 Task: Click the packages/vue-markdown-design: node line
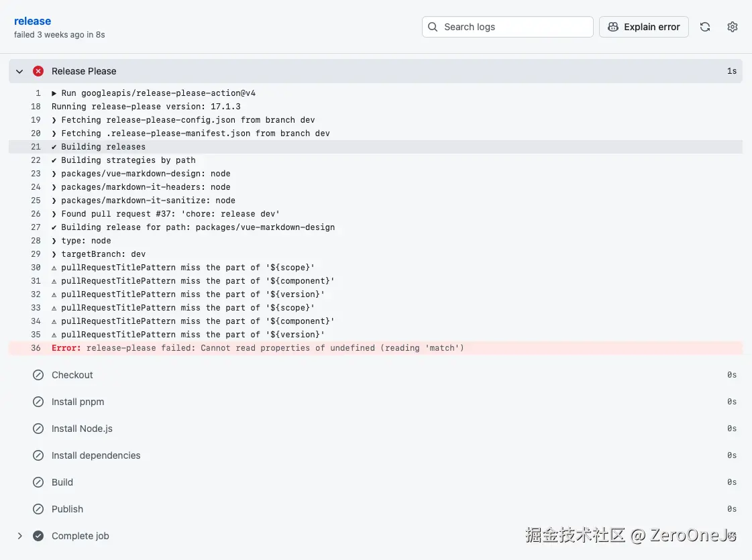click(x=376, y=174)
